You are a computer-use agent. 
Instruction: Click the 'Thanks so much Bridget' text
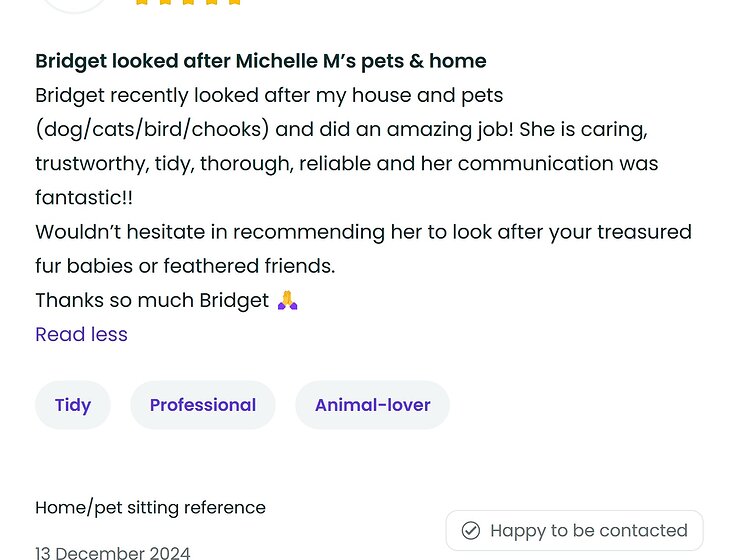click(x=152, y=300)
